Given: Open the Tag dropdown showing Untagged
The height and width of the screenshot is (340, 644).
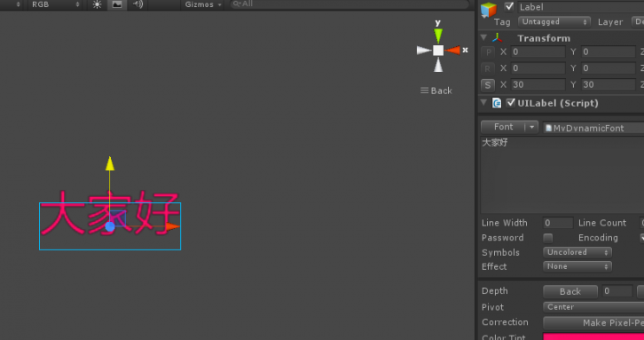Looking at the screenshot, I should 554,22.
